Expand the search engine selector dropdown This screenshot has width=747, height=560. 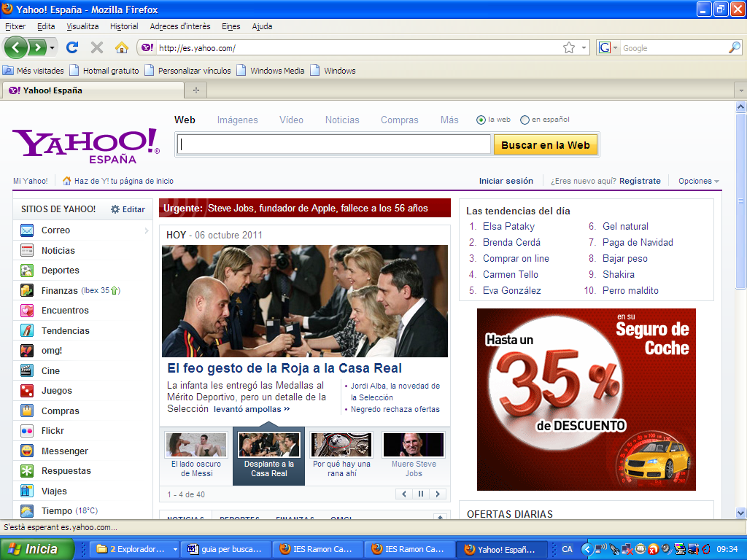point(608,48)
